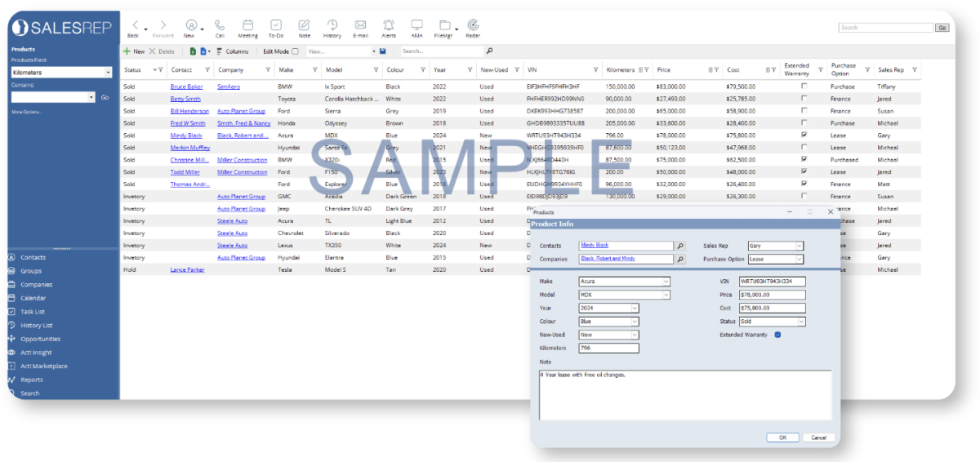Open Reports in the left navigation
The width and height of the screenshot is (980, 462).
pyautogui.click(x=31, y=380)
